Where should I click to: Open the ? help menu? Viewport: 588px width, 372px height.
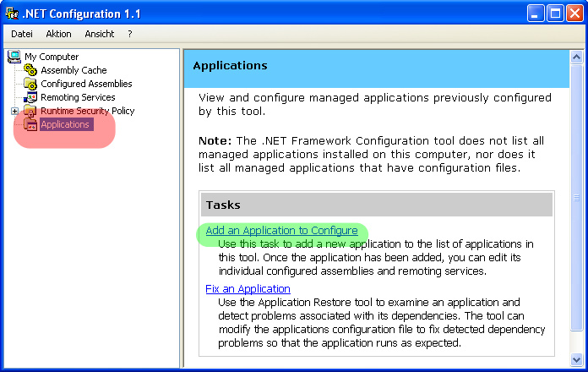[130, 34]
